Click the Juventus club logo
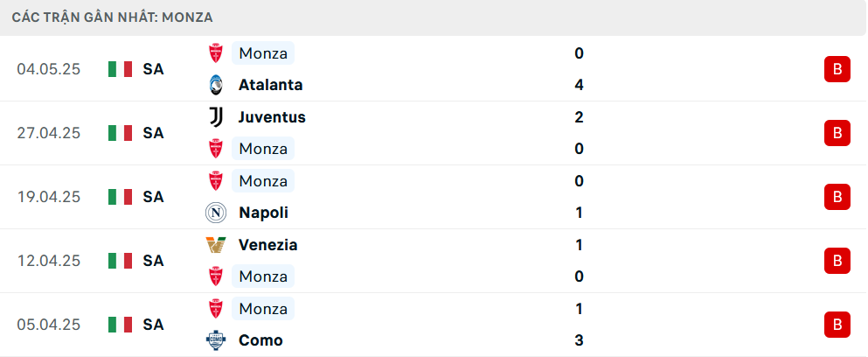Image resolution: width=868 pixels, height=357 pixels. point(215,117)
